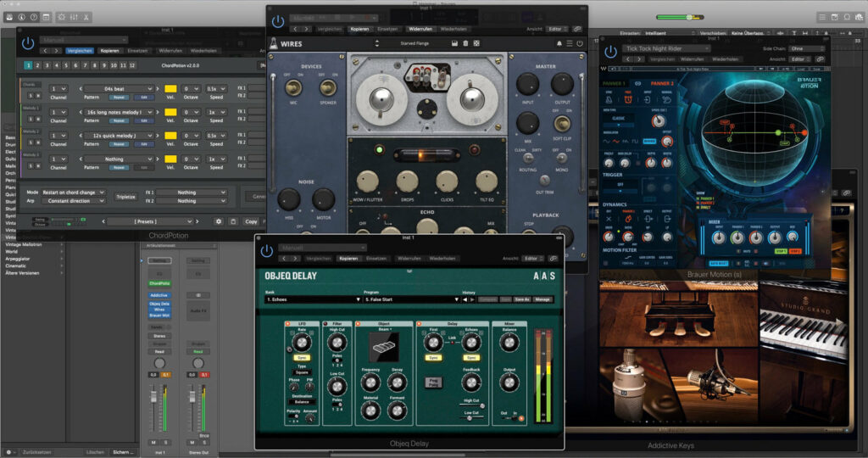
Task: Click Objeq Delay Feedback knob
Action: click(x=471, y=383)
